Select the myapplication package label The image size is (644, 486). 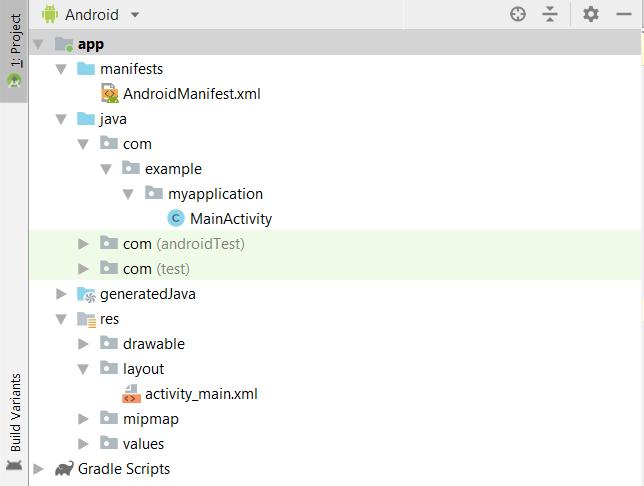click(x=215, y=194)
